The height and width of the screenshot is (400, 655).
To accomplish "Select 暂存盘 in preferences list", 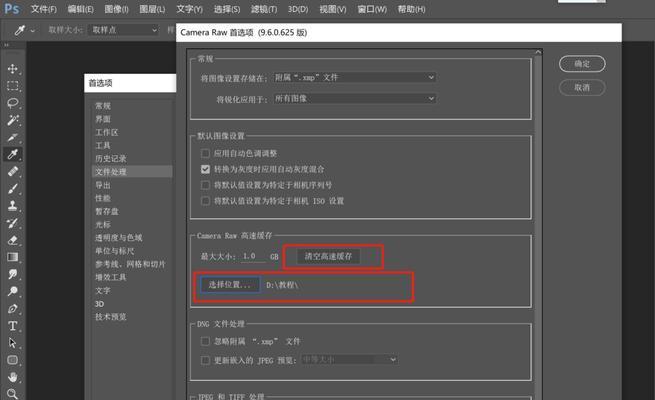I will coord(107,211).
